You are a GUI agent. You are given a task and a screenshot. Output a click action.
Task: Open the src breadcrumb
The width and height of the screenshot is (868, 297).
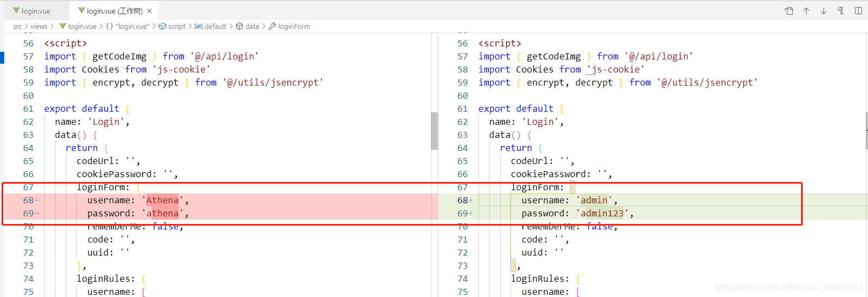click(17, 26)
